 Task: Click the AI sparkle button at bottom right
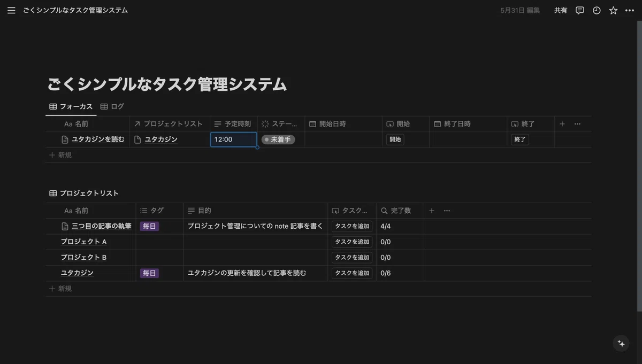tap(621, 344)
